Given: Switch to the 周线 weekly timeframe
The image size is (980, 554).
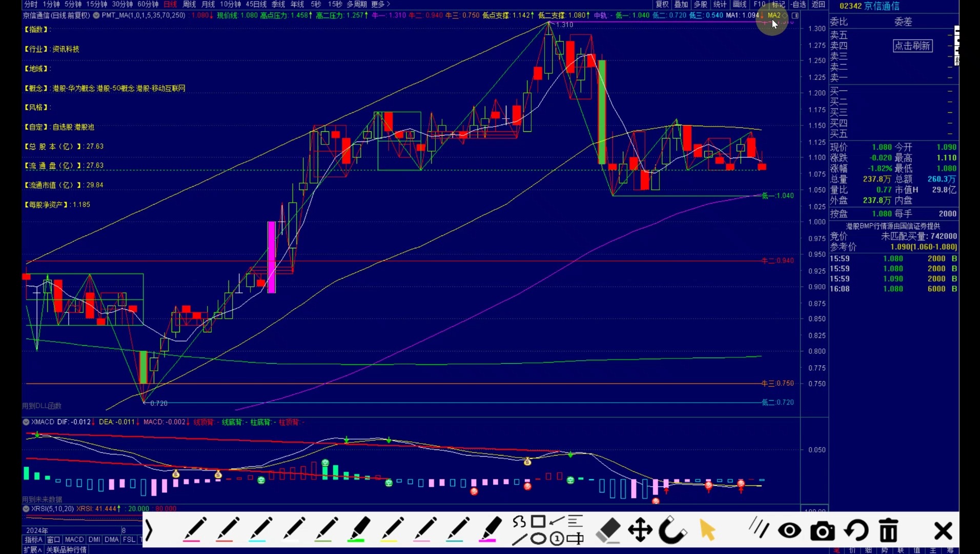Looking at the screenshot, I should (190, 4).
